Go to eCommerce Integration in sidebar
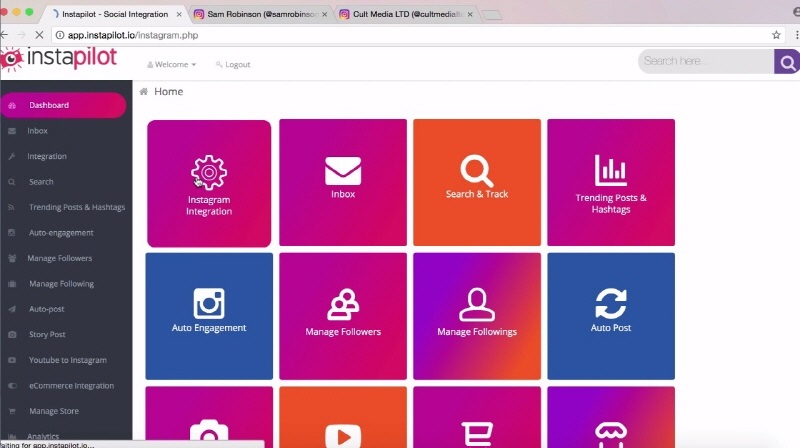Image resolution: width=800 pixels, height=448 pixels. click(71, 386)
